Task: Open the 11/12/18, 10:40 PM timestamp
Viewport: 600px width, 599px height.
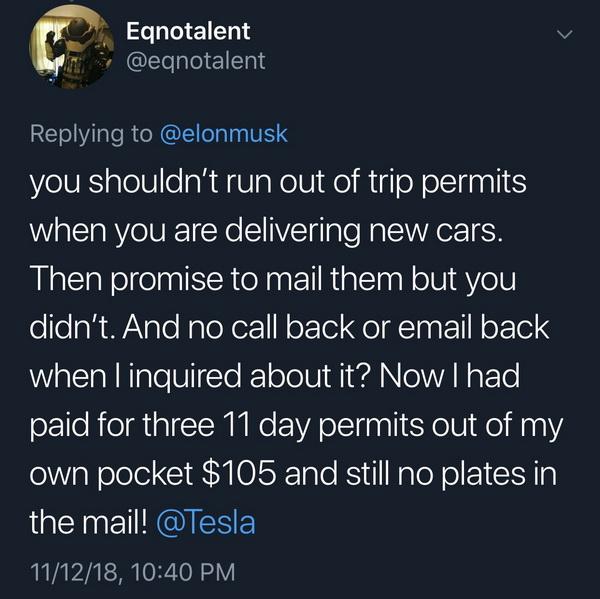Action: 132,572
